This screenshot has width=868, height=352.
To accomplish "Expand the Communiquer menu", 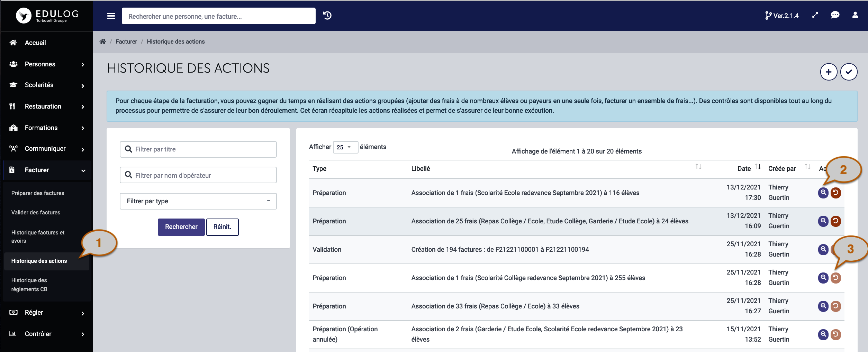I will [x=46, y=149].
